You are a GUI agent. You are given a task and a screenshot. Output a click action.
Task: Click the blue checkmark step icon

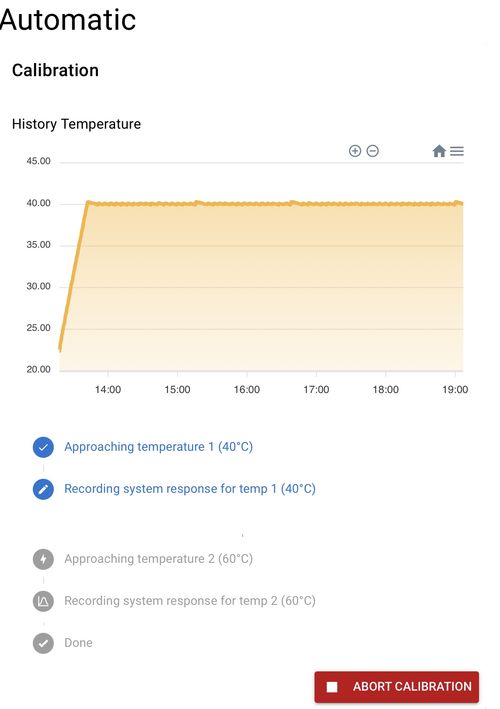43,447
